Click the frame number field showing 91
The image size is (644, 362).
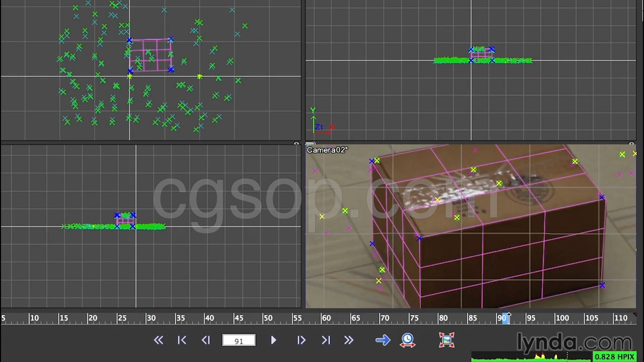click(239, 340)
